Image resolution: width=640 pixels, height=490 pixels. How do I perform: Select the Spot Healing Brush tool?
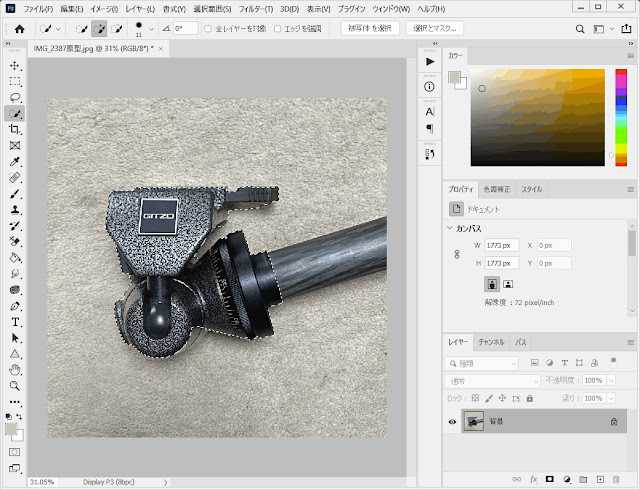[x=15, y=178]
